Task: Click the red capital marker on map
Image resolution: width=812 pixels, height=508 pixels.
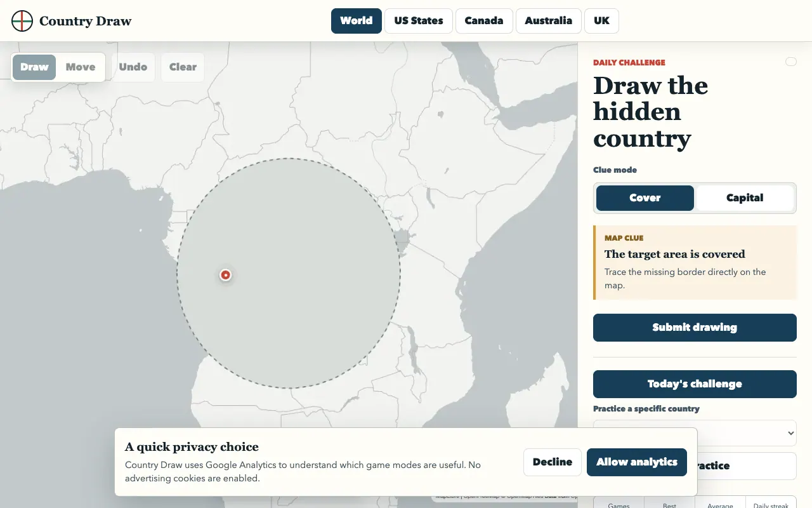Action: point(225,275)
